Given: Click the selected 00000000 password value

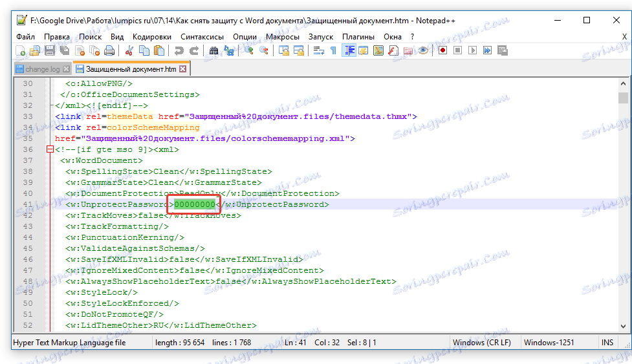Looking at the screenshot, I should [x=195, y=204].
